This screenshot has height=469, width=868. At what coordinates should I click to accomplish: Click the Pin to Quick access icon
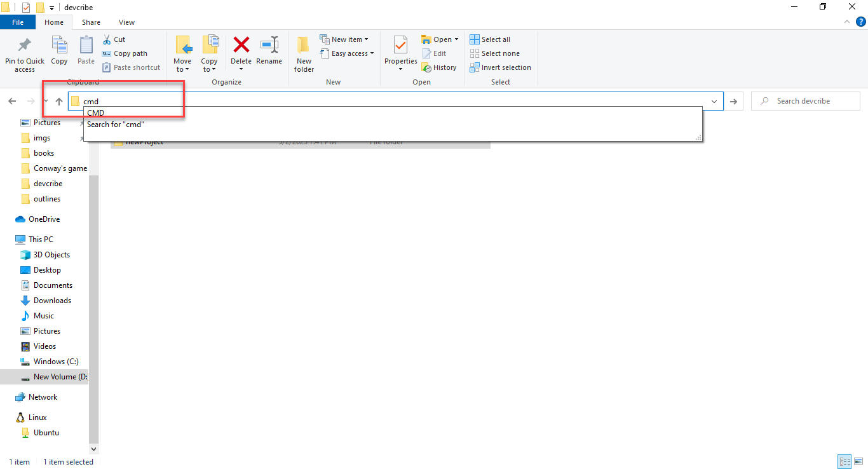click(x=25, y=46)
